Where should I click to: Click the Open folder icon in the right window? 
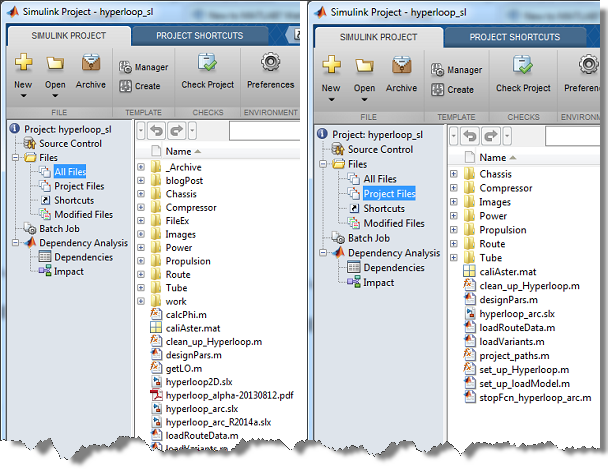tap(364, 66)
